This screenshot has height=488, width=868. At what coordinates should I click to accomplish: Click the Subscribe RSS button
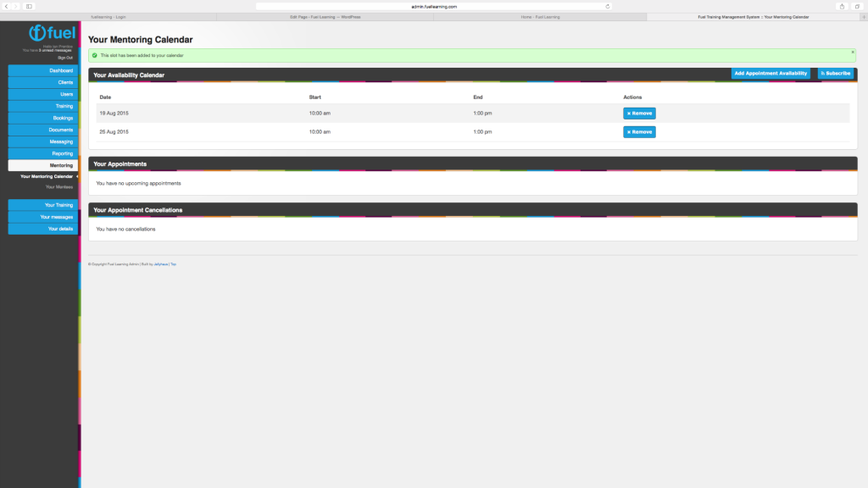coord(835,74)
